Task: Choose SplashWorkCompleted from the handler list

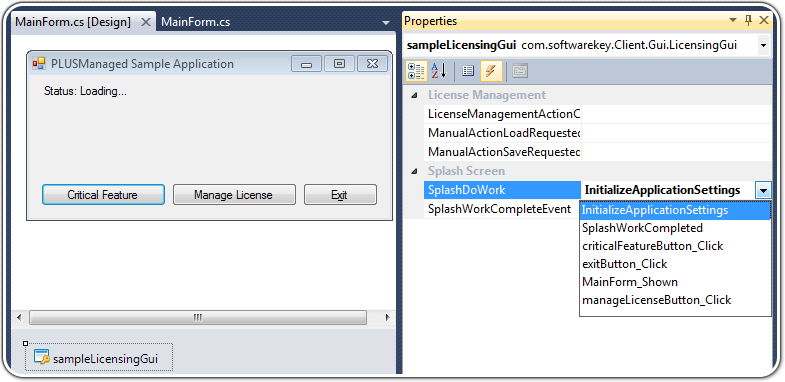Action: point(675,228)
